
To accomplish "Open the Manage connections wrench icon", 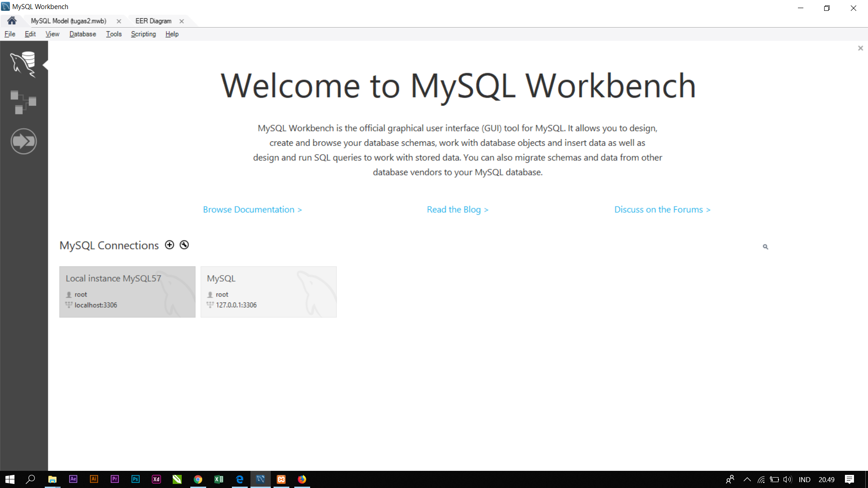I will (184, 245).
